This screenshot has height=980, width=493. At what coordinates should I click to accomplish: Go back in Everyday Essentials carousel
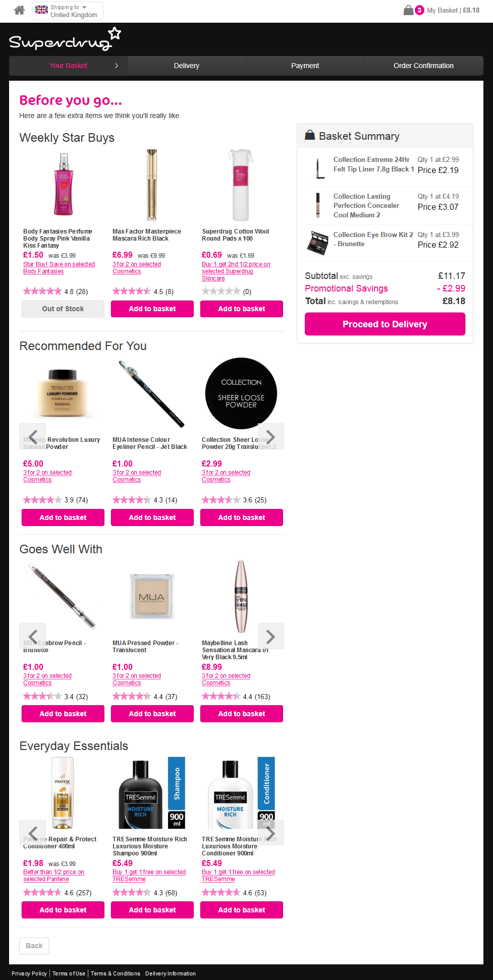point(33,832)
